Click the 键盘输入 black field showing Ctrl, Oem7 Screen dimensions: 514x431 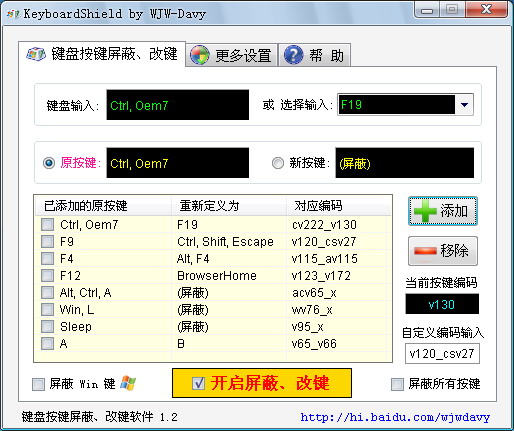pos(178,105)
